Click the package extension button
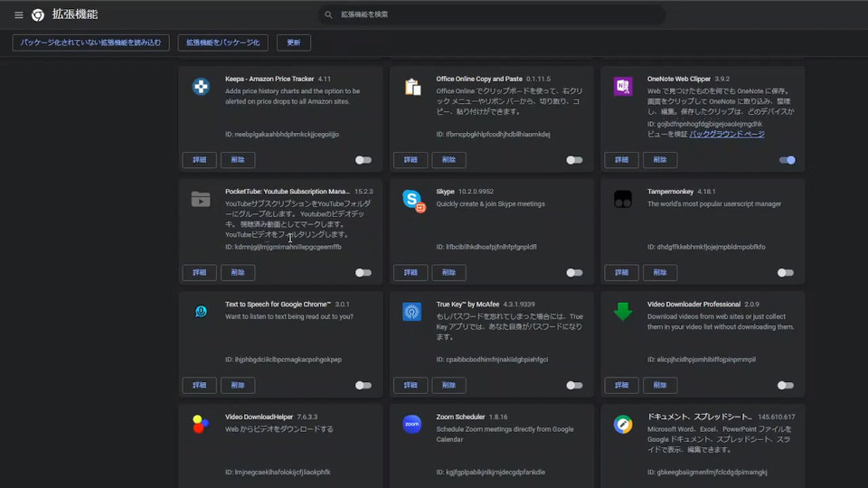Viewport: 868px width, 488px height. 222,42
